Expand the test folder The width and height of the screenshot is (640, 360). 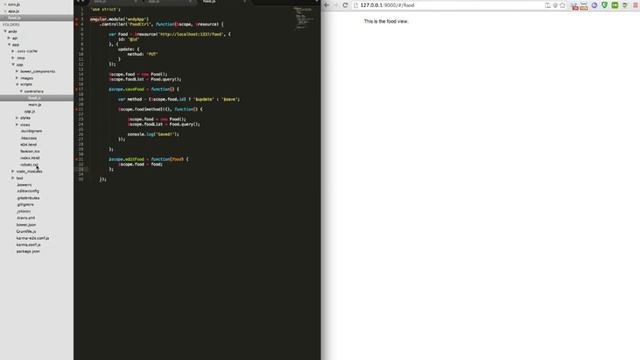tap(13, 178)
